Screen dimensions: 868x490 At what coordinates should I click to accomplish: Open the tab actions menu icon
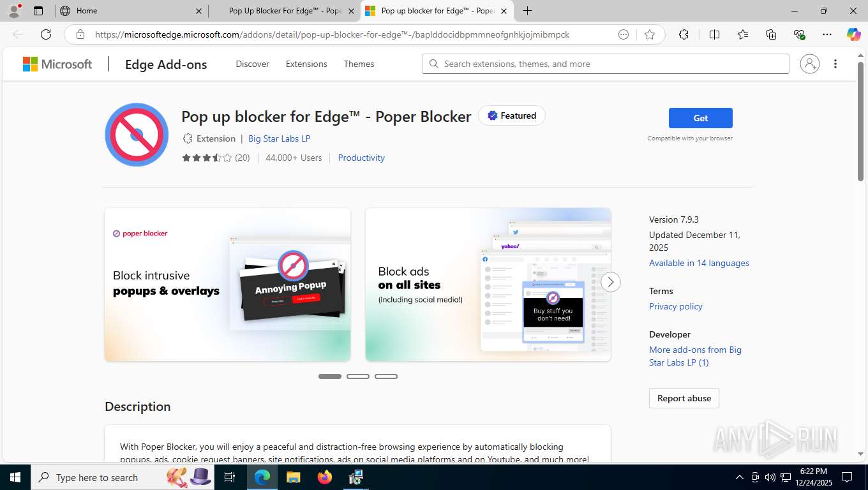[38, 11]
